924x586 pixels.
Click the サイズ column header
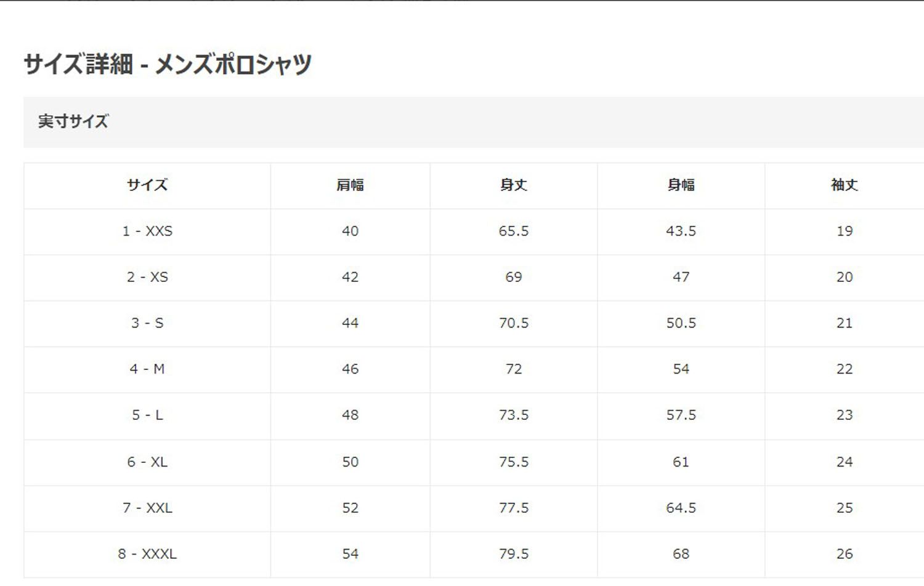(x=147, y=185)
